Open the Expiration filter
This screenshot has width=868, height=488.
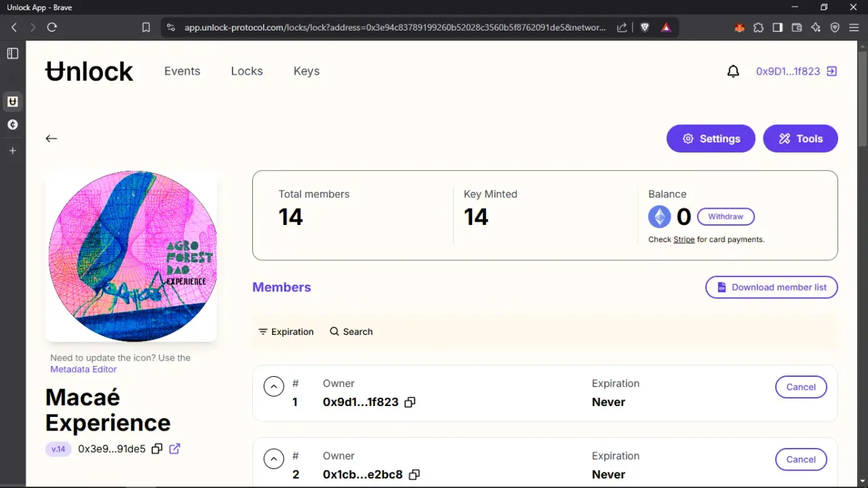pyautogui.click(x=285, y=331)
